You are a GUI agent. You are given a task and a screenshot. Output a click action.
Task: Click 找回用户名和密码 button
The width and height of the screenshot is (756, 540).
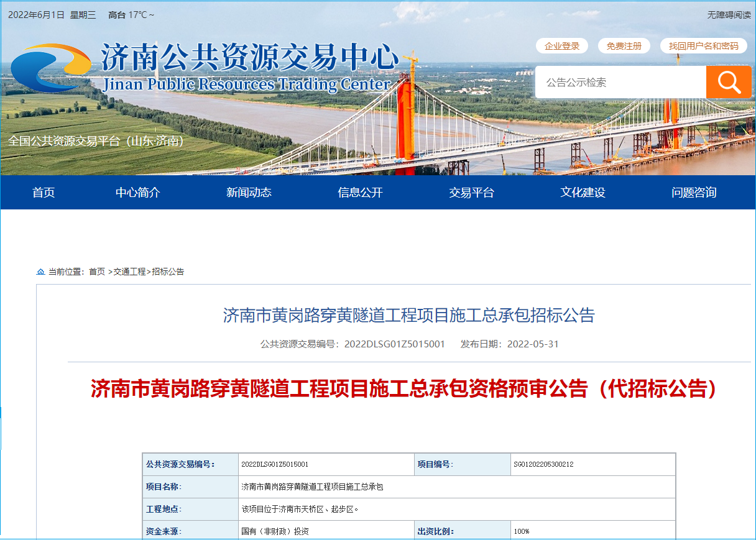click(x=703, y=46)
